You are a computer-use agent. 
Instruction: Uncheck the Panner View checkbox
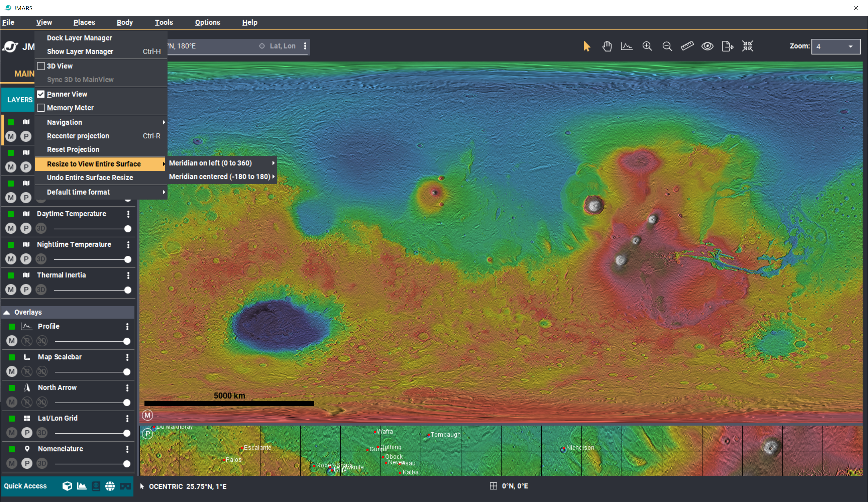pyautogui.click(x=41, y=94)
